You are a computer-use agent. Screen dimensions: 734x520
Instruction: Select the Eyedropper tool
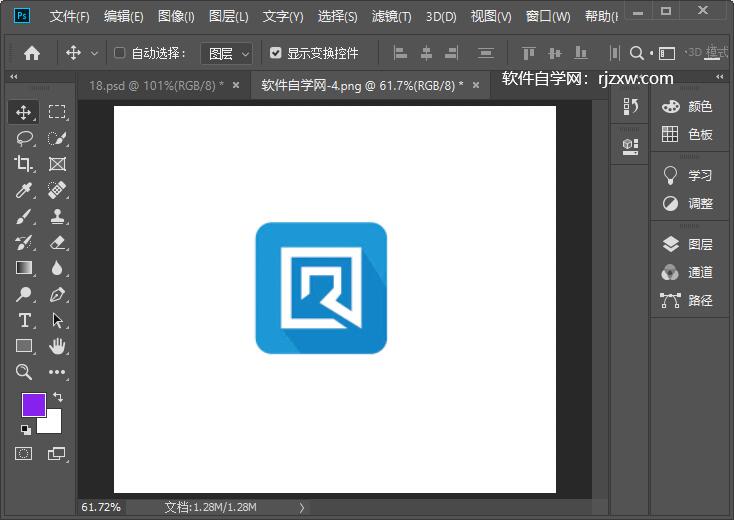[23, 190]
